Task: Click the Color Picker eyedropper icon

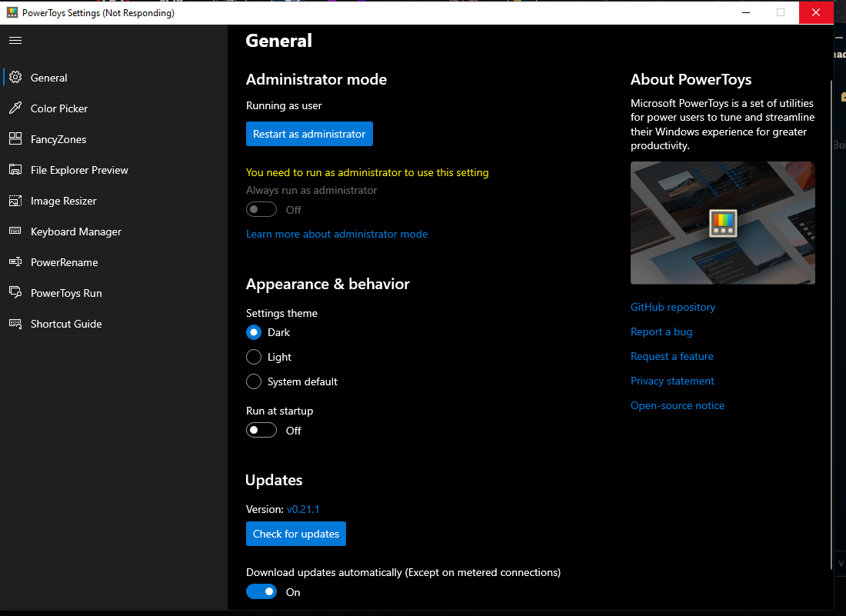Action: [15, 108]
